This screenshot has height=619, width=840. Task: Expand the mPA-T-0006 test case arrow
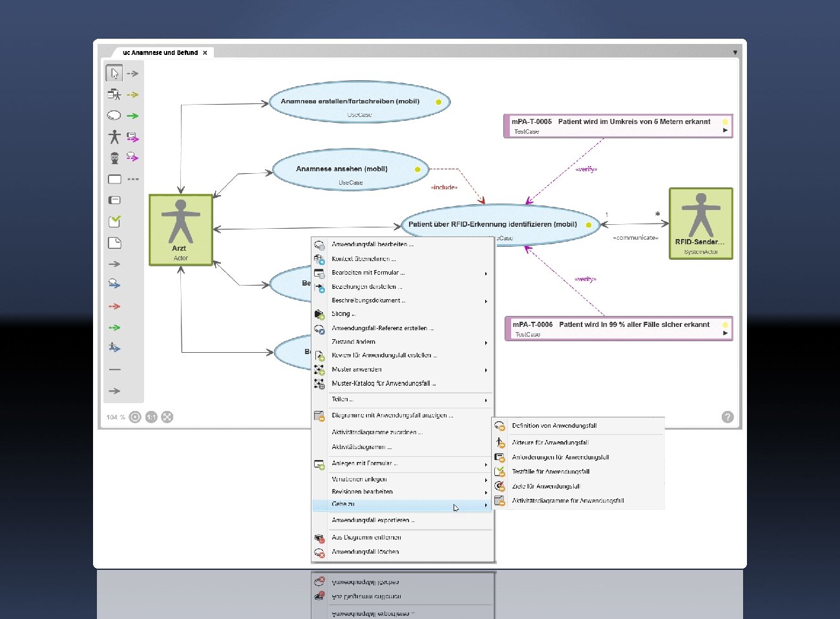725,333
